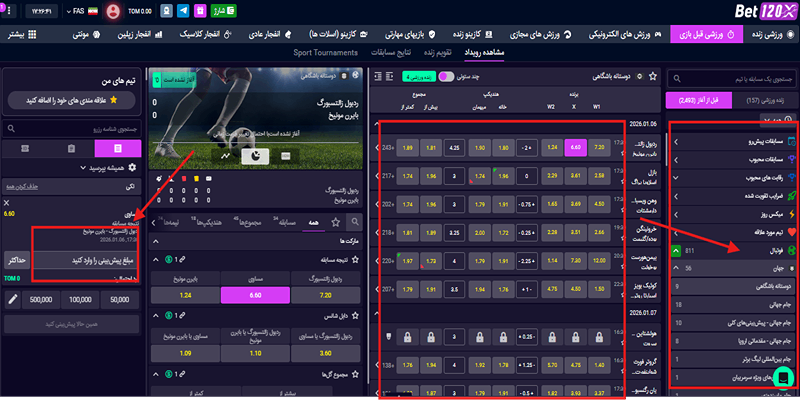Viewport: 800px width, 400px height.
Task: Select the ورزشی قبل بازی tab
Action: tap(706, 35)
